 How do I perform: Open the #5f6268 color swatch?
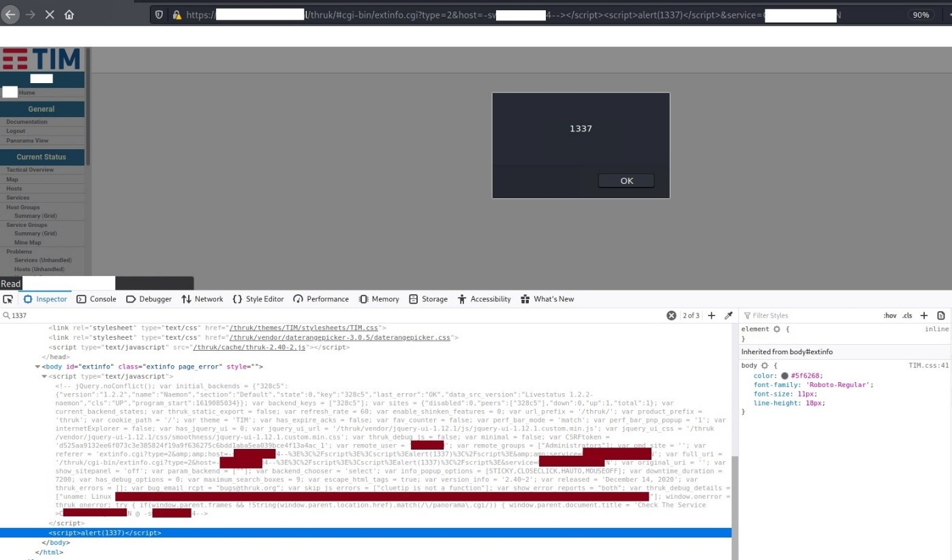click(784, 375)
